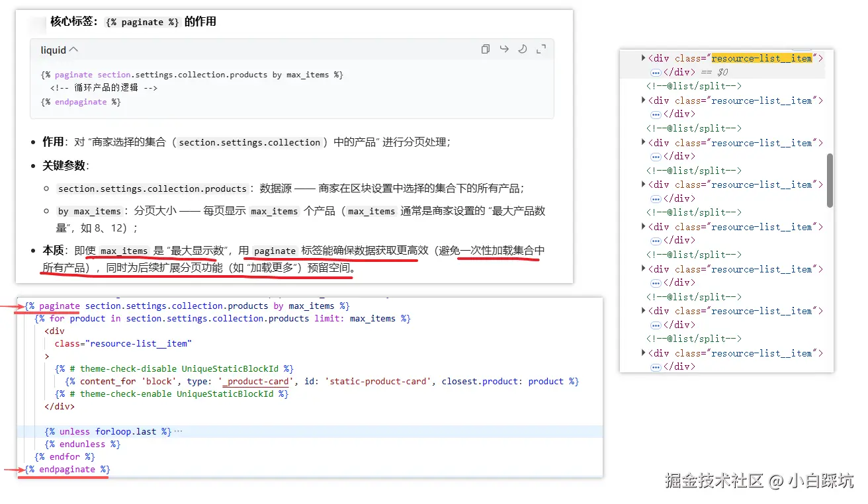Image resolution: width=868 pixels, height=504 pixels.
Task: Click inline code 'max_items' in the 本质 bullet
Action: tap(124, 251)
